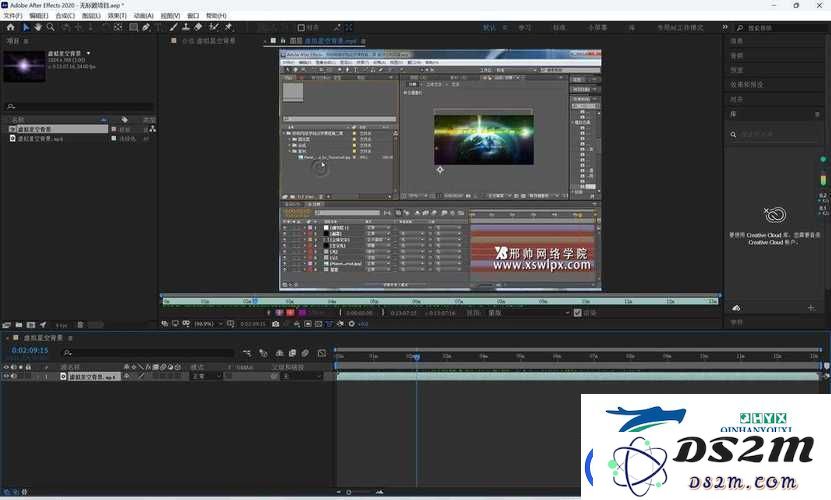Open the Animation (动画) menu
Image resolution: width=831 pixels, height=500 pixels.
point(144,16)
